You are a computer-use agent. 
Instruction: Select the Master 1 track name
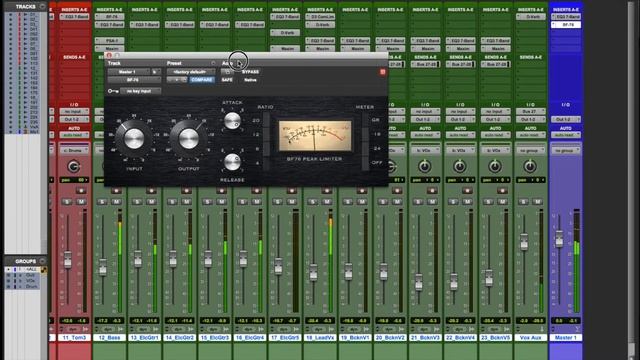click(x=566, y=338)
